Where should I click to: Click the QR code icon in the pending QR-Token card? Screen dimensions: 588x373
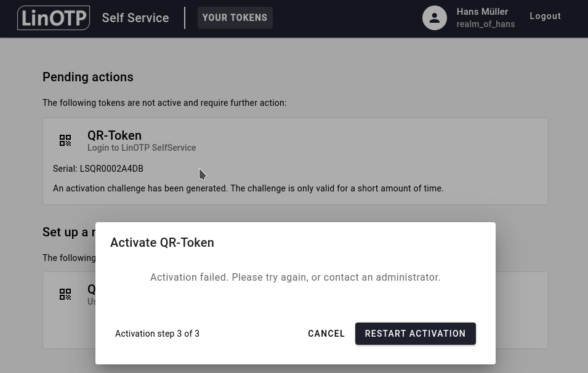(65, 140)
